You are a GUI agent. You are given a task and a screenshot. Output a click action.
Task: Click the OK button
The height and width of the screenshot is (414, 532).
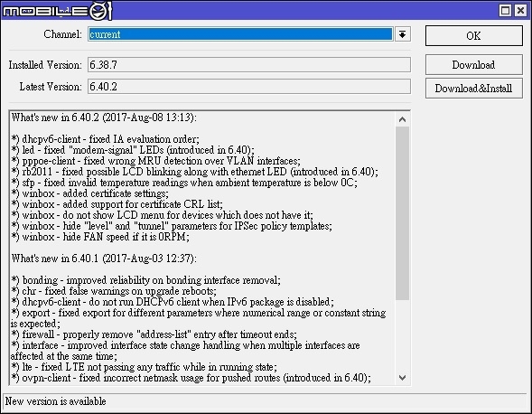pos(474,35)
